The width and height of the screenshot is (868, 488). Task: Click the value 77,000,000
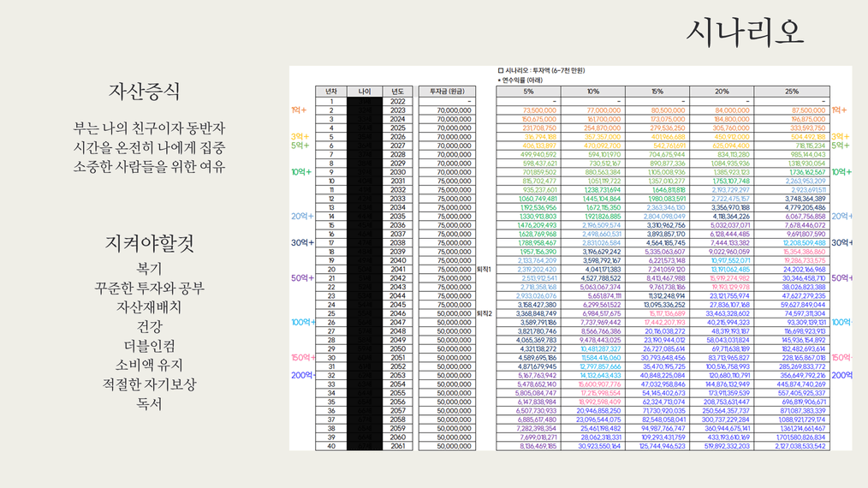[x=603, y=110]
